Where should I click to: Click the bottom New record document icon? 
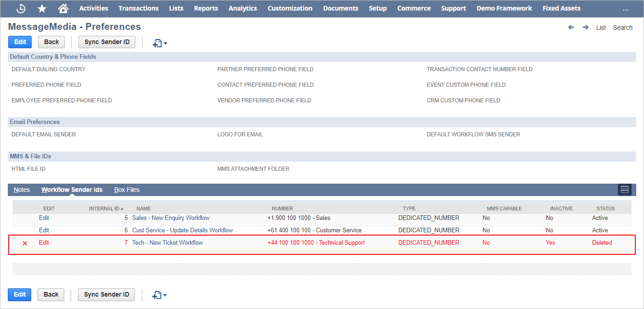(x=157, y=295)
